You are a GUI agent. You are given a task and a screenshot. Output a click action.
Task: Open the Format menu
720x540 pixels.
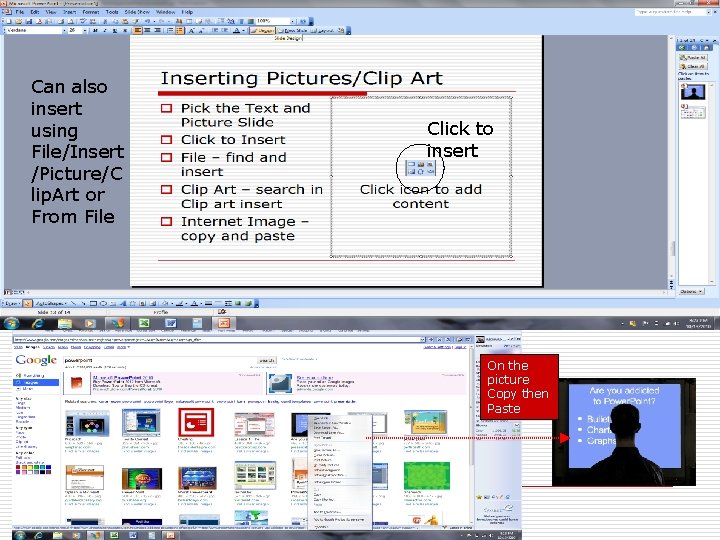pyautogui.click(x=91, y=12)
